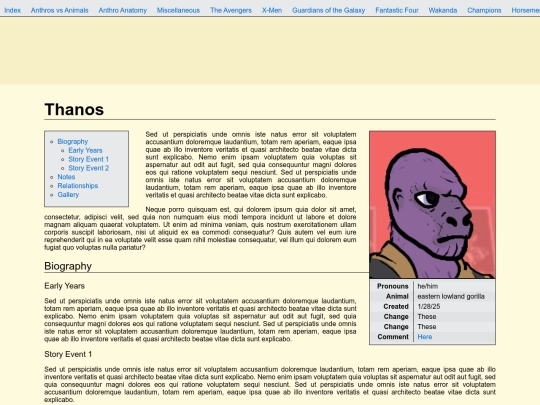Click the Story Event 1 subheading
The image size is (540, 405).
pos(68,354)
